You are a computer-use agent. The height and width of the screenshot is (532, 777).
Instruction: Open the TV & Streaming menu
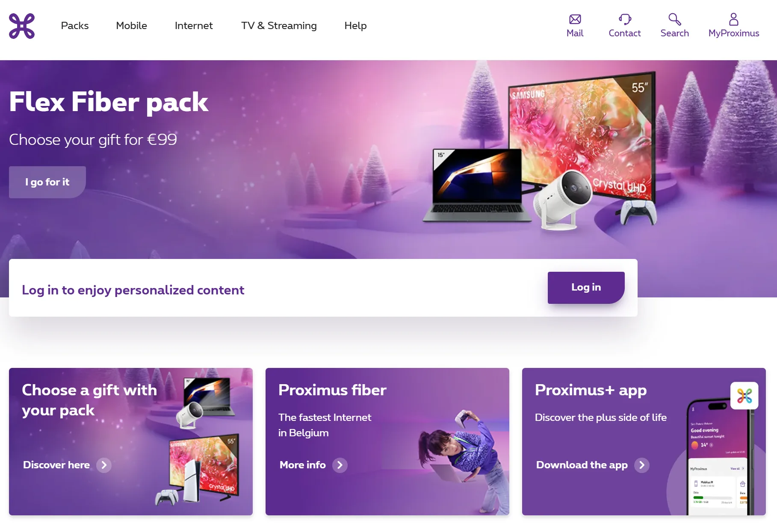tap(279, 26)
